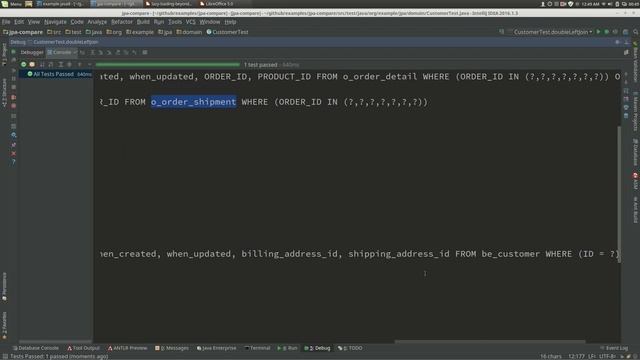The image size is (640, 360).
Task: Click Step Over icon in debug toolbar
Action: [93, 53]
